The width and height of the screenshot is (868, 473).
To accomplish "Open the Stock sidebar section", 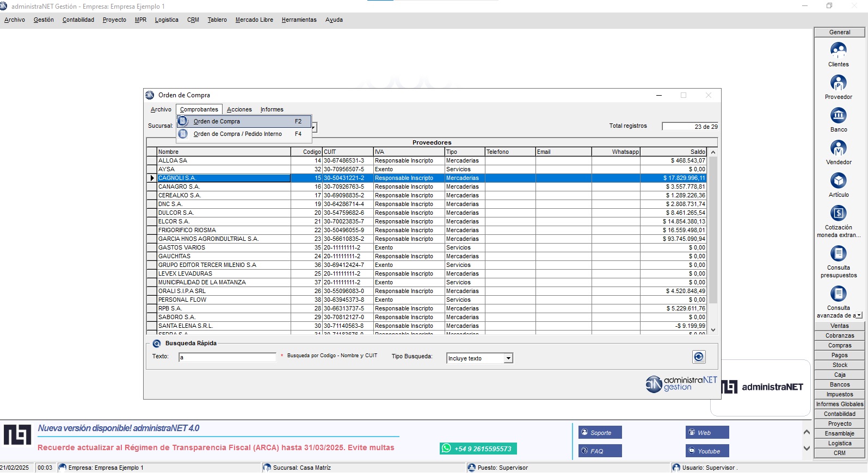I will 840,365.
